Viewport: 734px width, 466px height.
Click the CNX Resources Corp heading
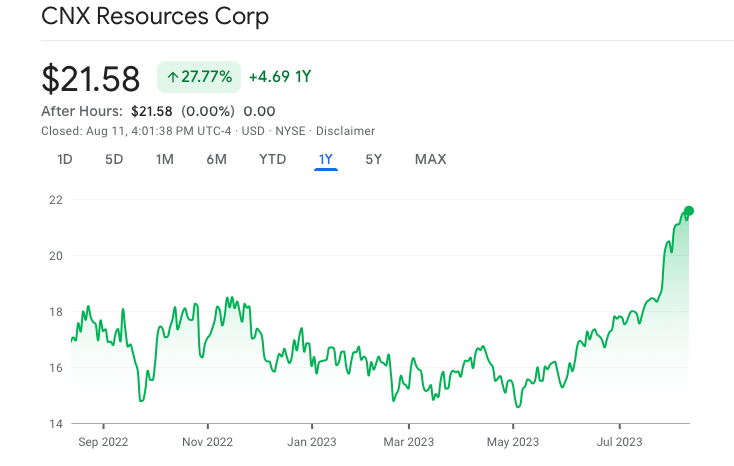155,16
